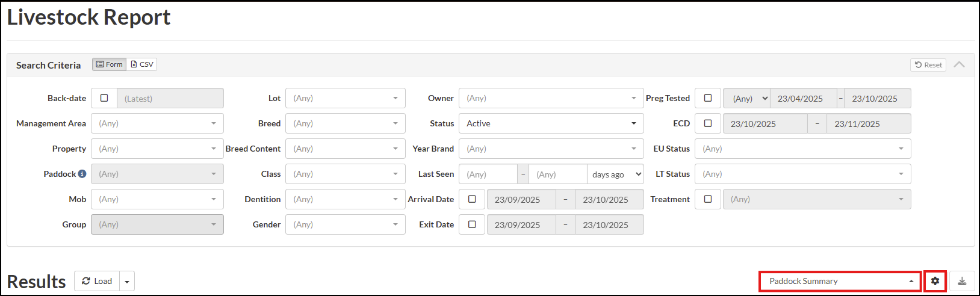
Task: Collapse the Search Criteria panel chevron
Action: click(x=960, y=64)
